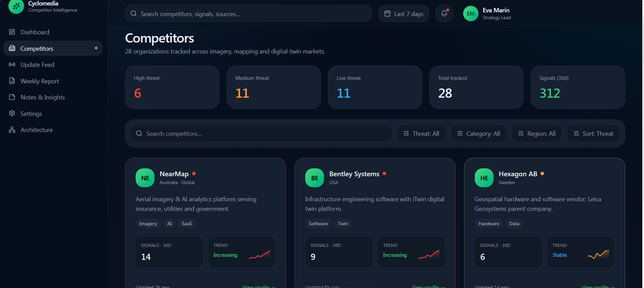Click NearMap's signals count 14
Screen dimensions: 644x288
(146, 257)
